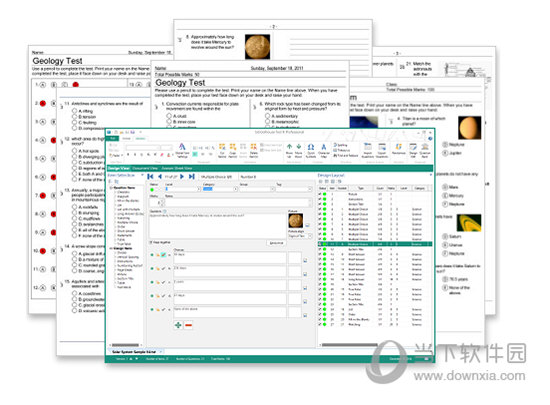Go to the previous item arrow

pyautogui.click(x=160, y=176)
